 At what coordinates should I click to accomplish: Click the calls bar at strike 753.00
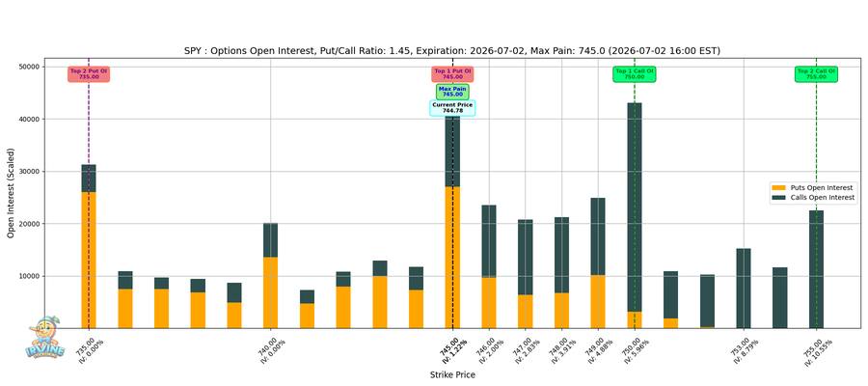point(744,289)
